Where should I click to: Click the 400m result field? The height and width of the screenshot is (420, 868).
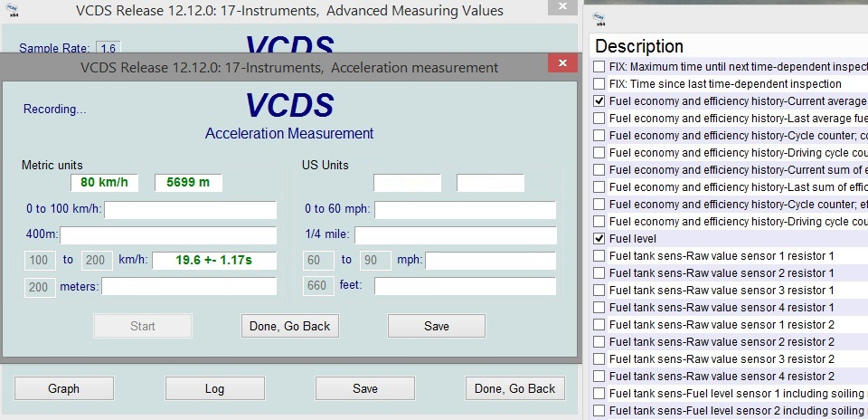point(168,235)
